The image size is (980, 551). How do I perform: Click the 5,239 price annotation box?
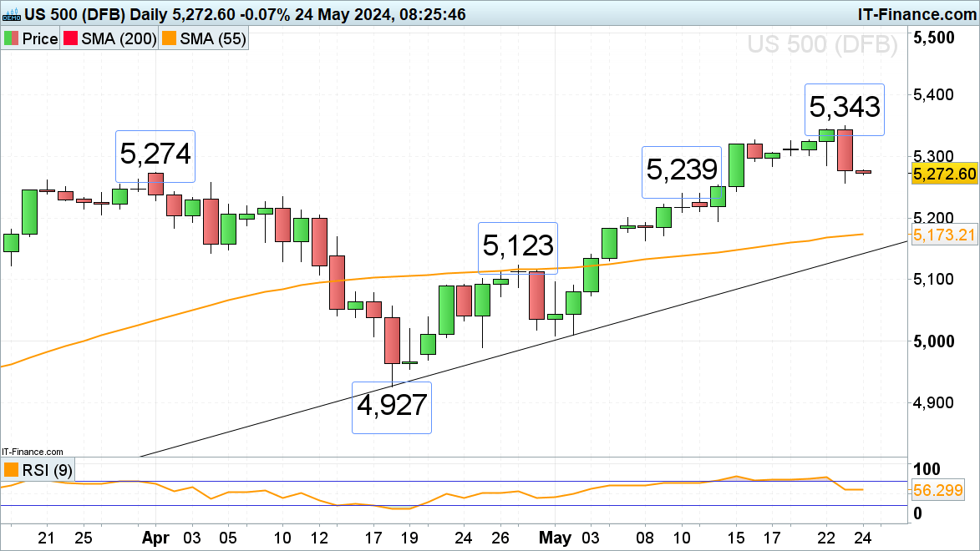[681, 171]
